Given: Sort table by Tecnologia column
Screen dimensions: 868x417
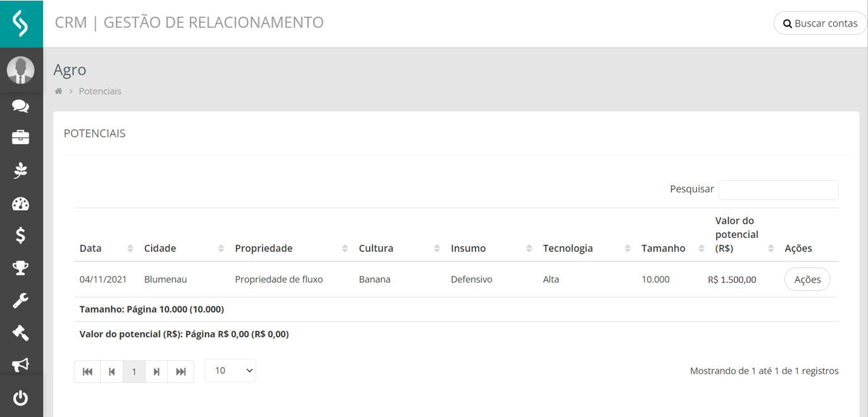Looking at the screenshot, I should pyautogui.click(x=586, y=248).
